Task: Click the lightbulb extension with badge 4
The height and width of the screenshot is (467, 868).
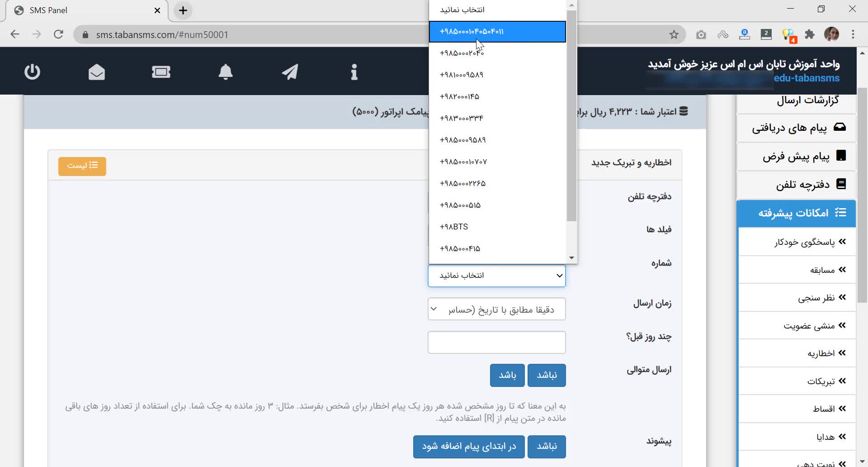Action: (x=788, y=35)
